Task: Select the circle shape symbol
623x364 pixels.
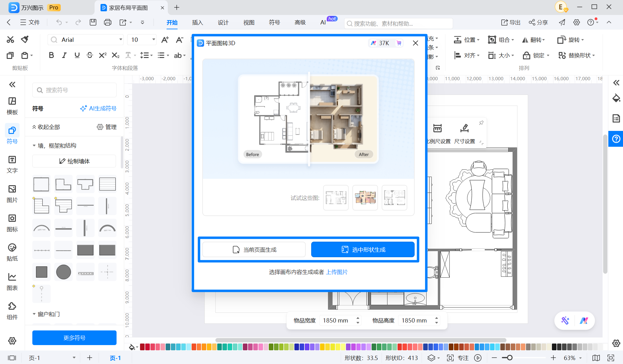Action: pyautogui.click(x=63, y=272)
